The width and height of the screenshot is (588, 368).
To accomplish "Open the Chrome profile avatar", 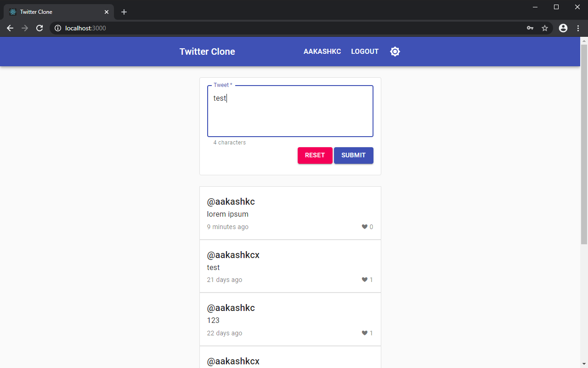I will click(x=563, y=28).
